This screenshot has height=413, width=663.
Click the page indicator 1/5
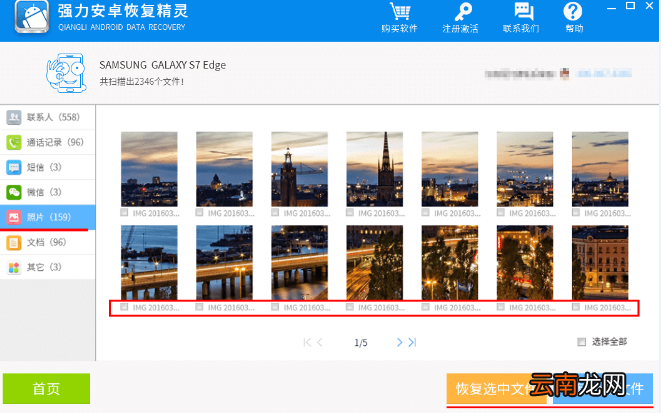361,342
